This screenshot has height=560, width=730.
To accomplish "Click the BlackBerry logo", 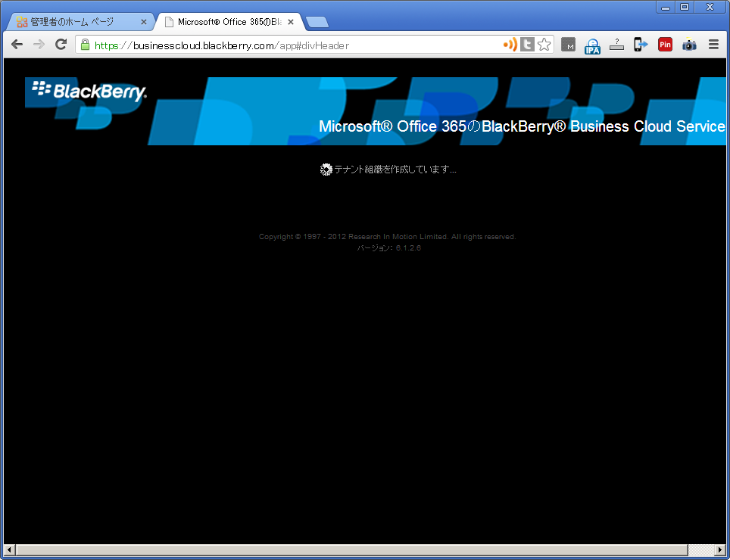I will point(89,91).
